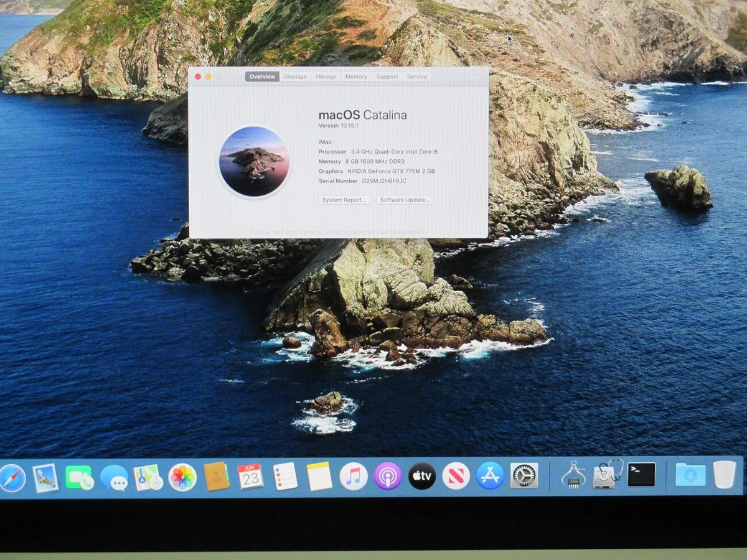Open the Photos app icon
Screen dimensions: 747x560
coord(182,478)
